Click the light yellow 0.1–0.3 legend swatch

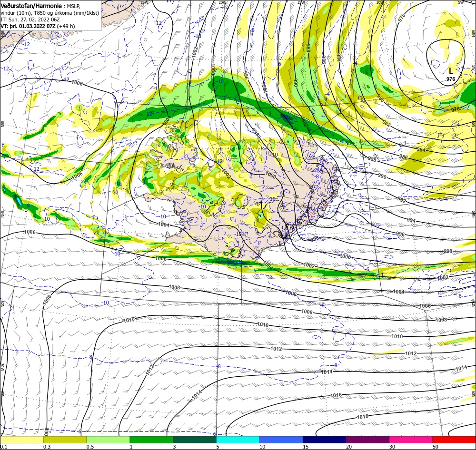click(21, 440)
